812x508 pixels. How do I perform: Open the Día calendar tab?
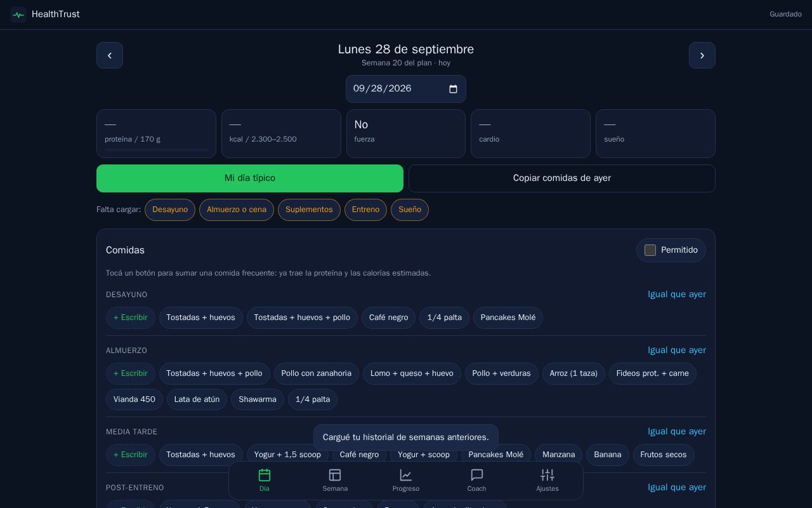pos(265,481)
